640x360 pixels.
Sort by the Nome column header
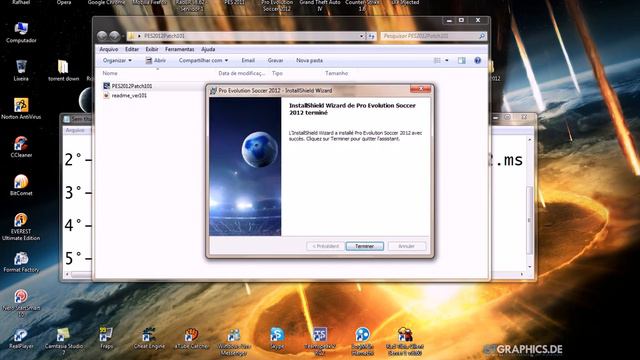click(110, 73)
